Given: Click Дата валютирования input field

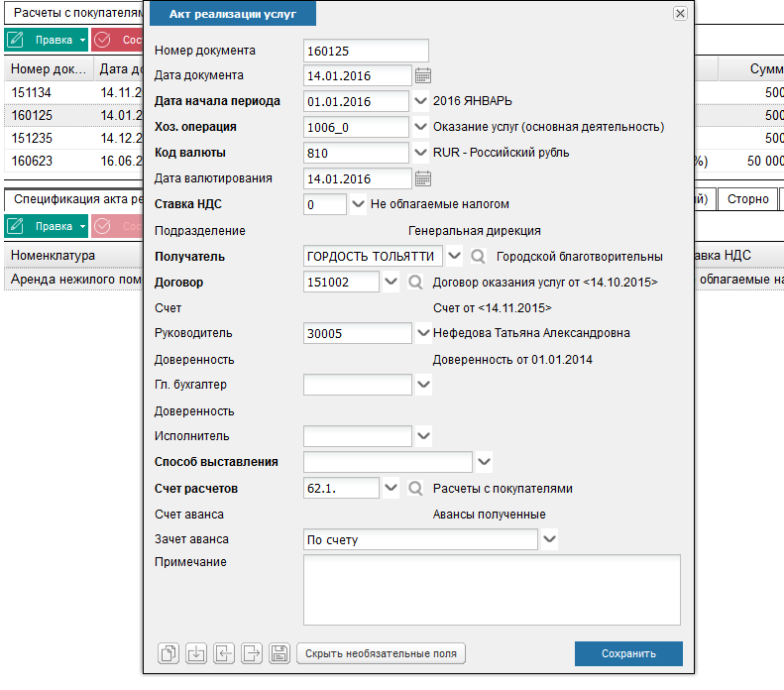Looking at the screenshot, I should [x=358, y=178].
